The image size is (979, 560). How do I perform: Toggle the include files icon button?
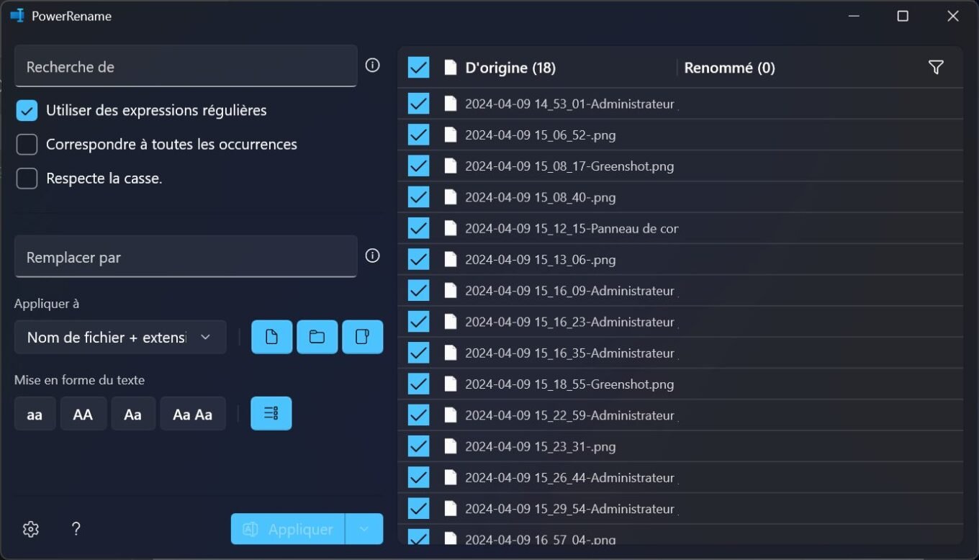click(271, 337)
